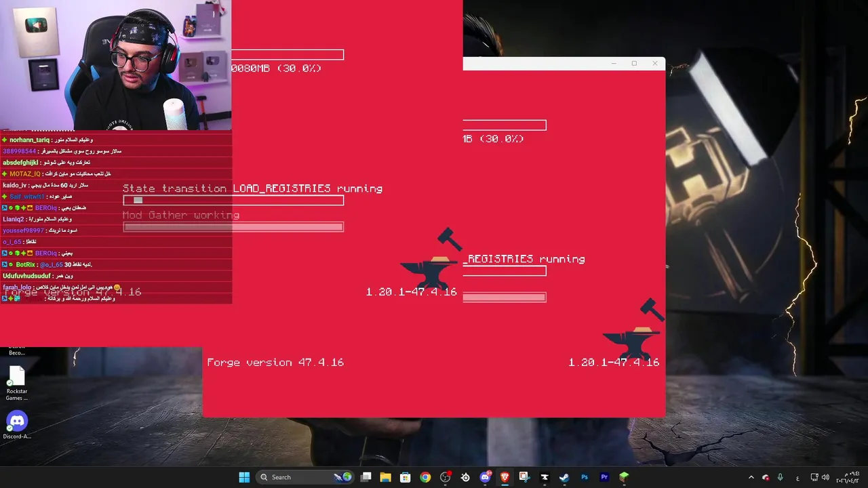Click the @o_l_65 mention in BotRix message
The image size is (868, 488).
(52, 264)
